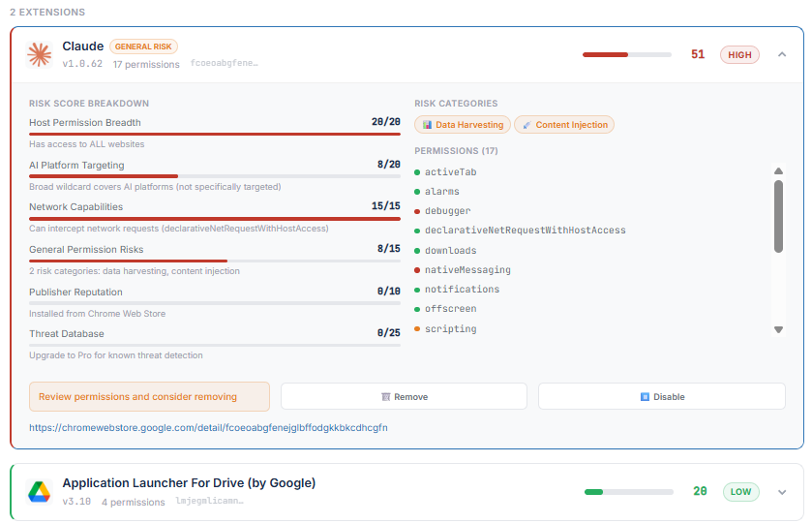Click the Host Permission Breadth score bar

215,135
